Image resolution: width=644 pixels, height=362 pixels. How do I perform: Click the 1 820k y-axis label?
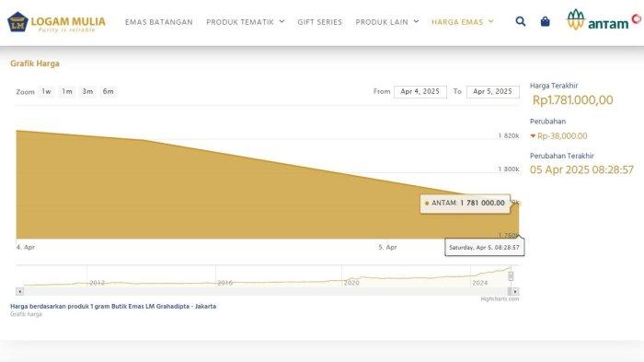pos(509,135)
